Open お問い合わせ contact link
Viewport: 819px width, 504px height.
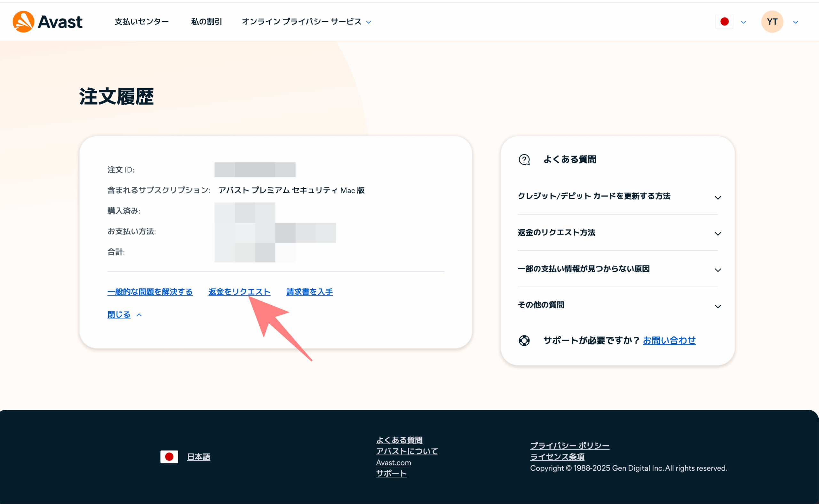(x=669, y=341)
